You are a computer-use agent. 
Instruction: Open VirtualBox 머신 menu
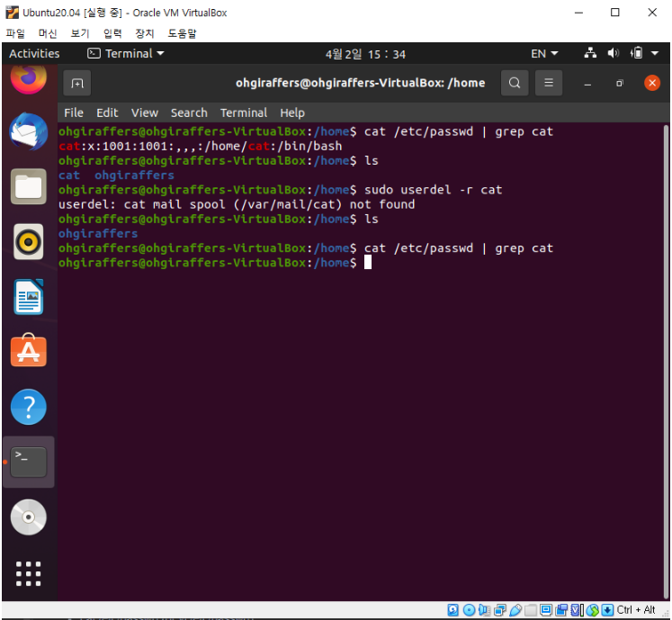pyautogui.click(x=48, y=33)
